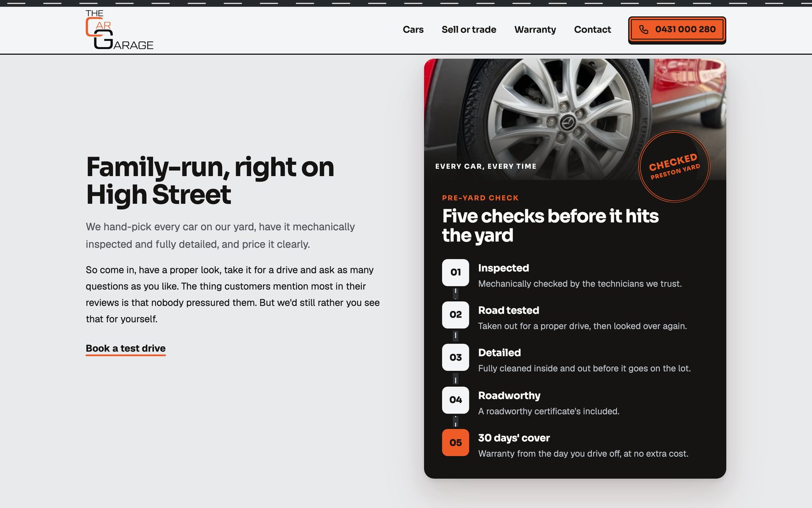Image resolution: width=812 pixels, height=508 pixels.
Task: Follow the Book a test drive link
Action: click(x=125, y=348)
